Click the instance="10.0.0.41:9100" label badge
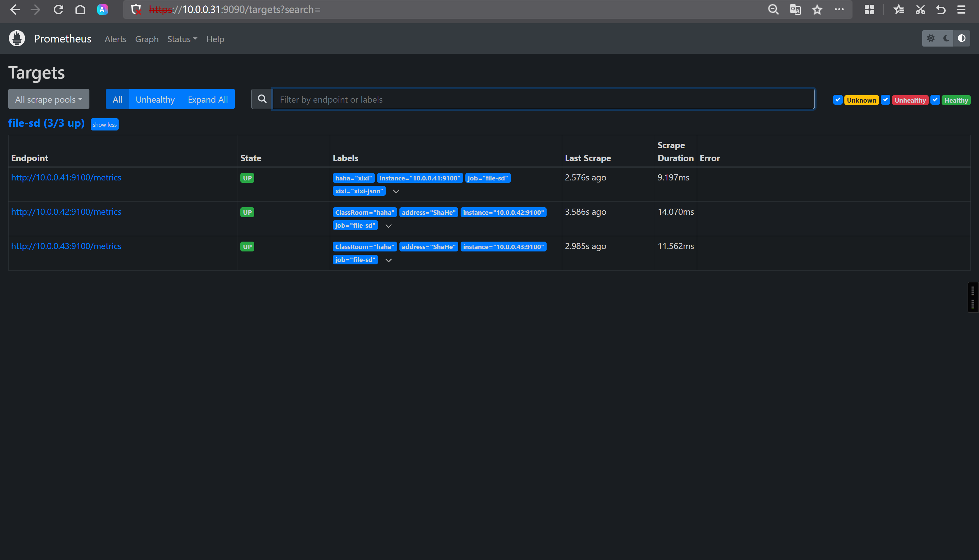 coord(420,178)
